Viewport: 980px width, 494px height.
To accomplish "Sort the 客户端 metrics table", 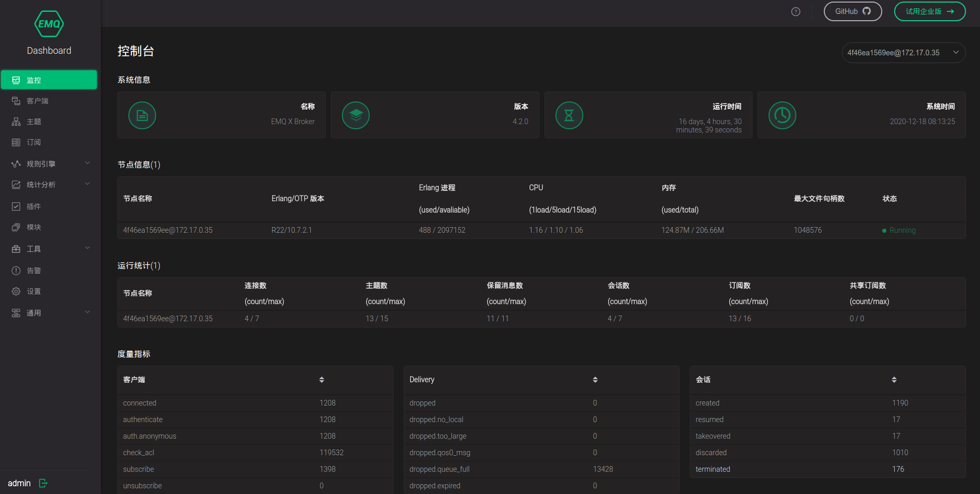I will (x=322, y=380).
